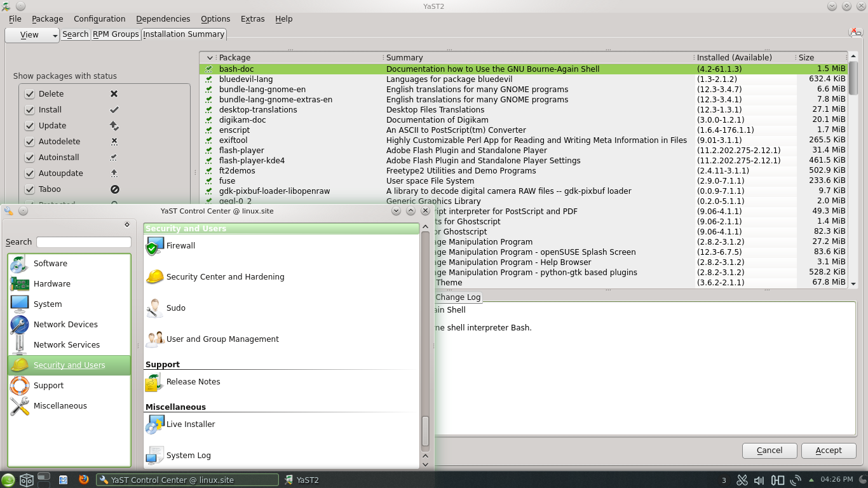Sort by Installed (Available) column header

744,57
